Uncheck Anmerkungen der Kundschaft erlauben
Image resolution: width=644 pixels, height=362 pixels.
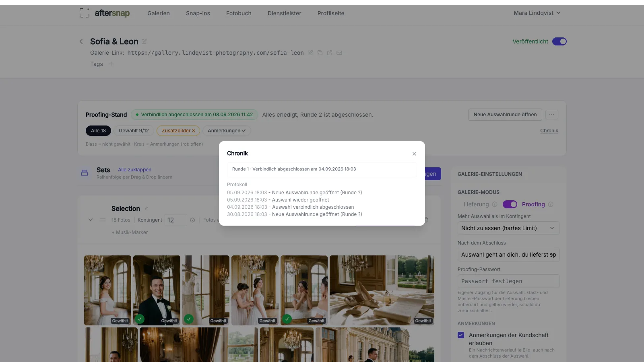pyautogui.click(x=461, y=335)
